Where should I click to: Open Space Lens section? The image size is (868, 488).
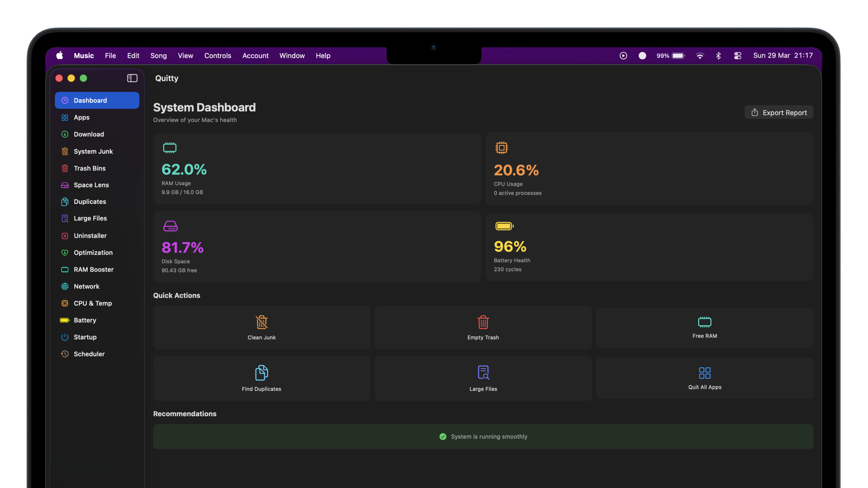(x=91, y=185)
